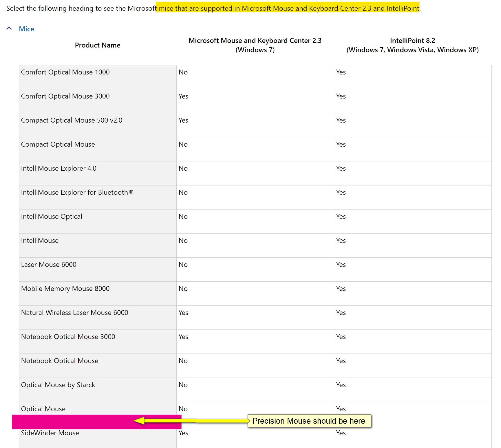Click SideWinder Mouse cell
The width and height of the screenshot is (501, 448).
click(x=98, y=438)
